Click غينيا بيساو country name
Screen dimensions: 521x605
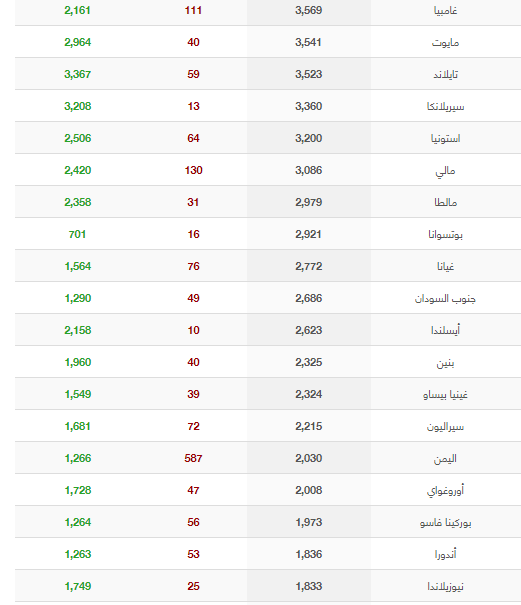[445, 395]
